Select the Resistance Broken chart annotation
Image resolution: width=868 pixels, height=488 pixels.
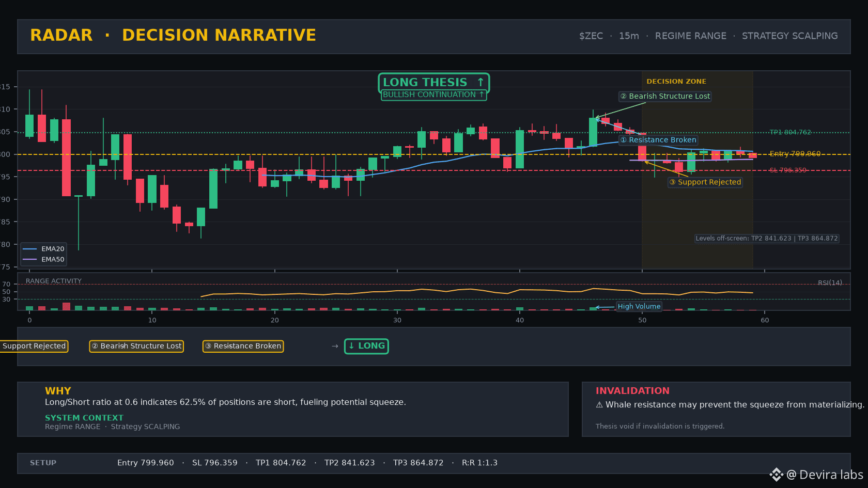pos(658,140)
